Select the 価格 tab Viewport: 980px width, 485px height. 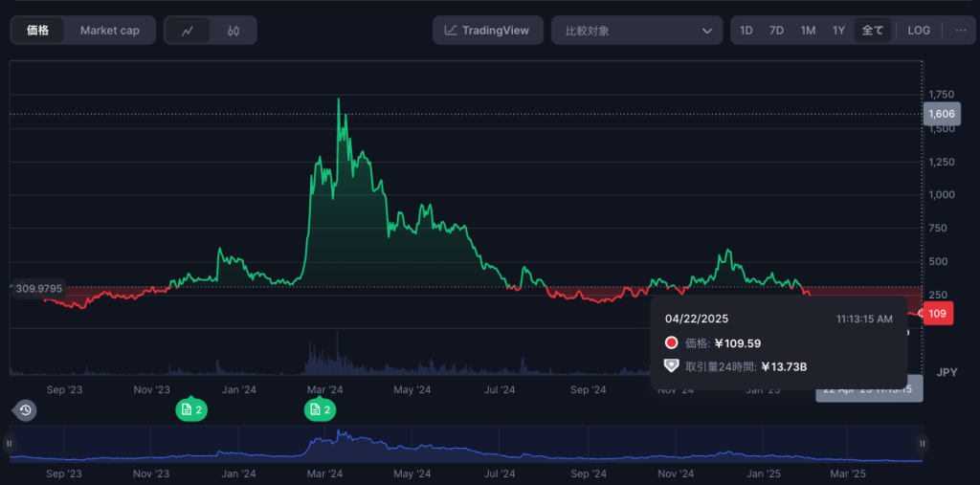(x=38, y=31)
